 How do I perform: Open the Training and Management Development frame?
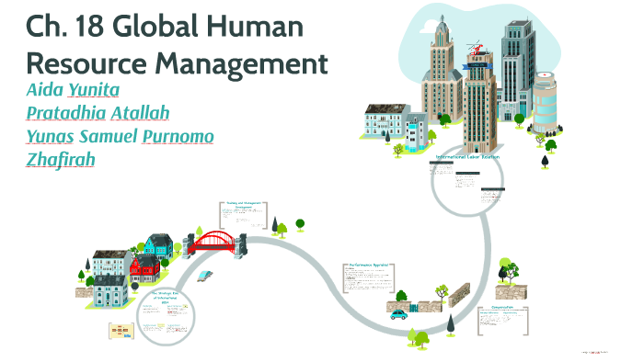(x=244, y=215)
